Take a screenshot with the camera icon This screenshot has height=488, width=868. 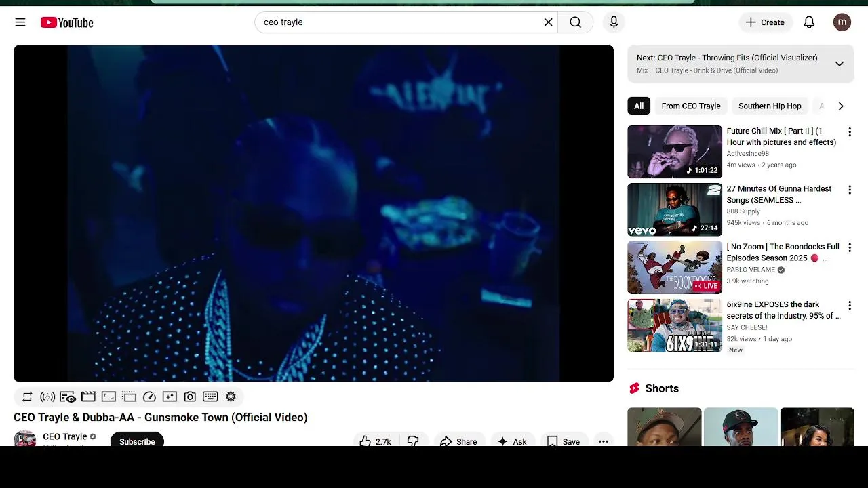pyautogui.click(x=190, y=397)
